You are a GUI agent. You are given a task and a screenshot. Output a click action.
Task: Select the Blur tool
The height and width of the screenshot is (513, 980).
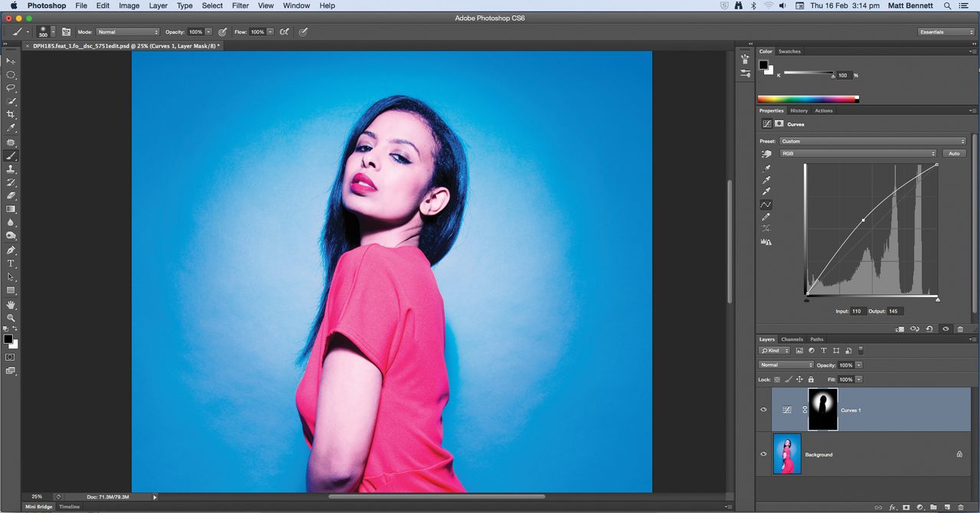(11, 223)
